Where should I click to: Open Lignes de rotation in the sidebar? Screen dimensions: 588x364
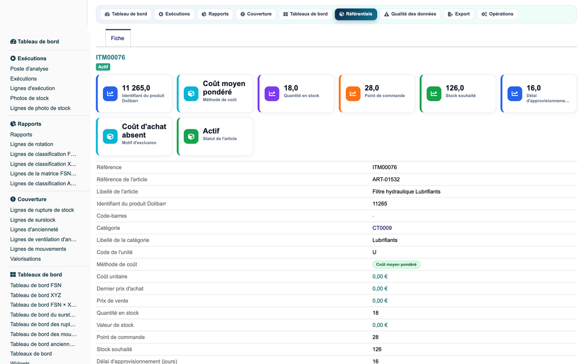tap(32, 145)
